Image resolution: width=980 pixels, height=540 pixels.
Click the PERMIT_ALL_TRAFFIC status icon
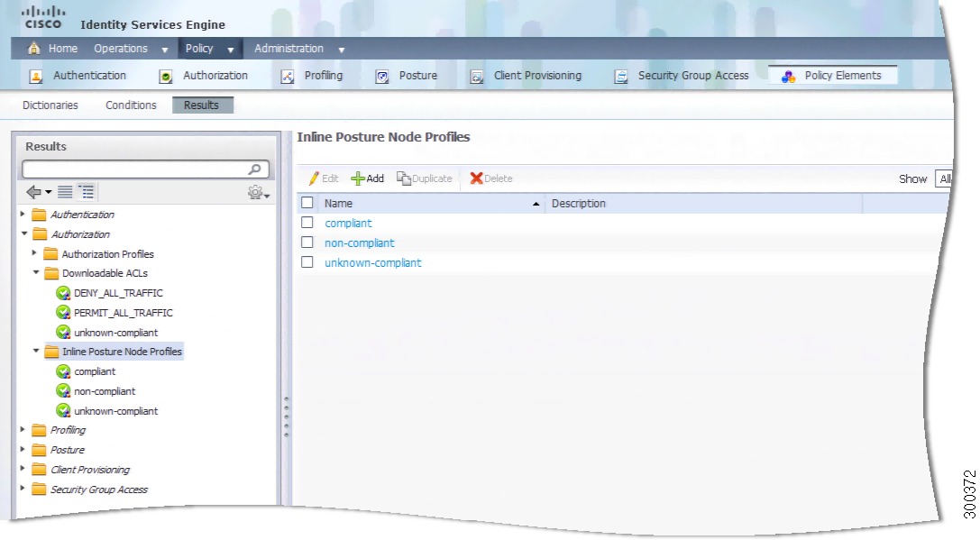click(x=63, y=313)
